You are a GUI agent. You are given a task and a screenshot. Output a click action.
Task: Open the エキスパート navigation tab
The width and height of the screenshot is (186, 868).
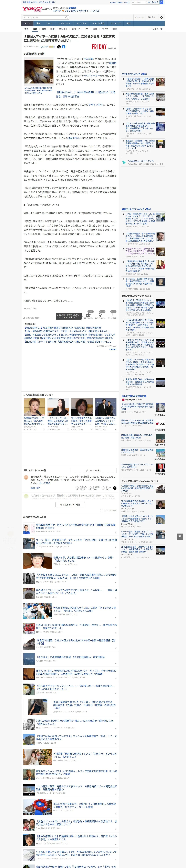(64, 23)
